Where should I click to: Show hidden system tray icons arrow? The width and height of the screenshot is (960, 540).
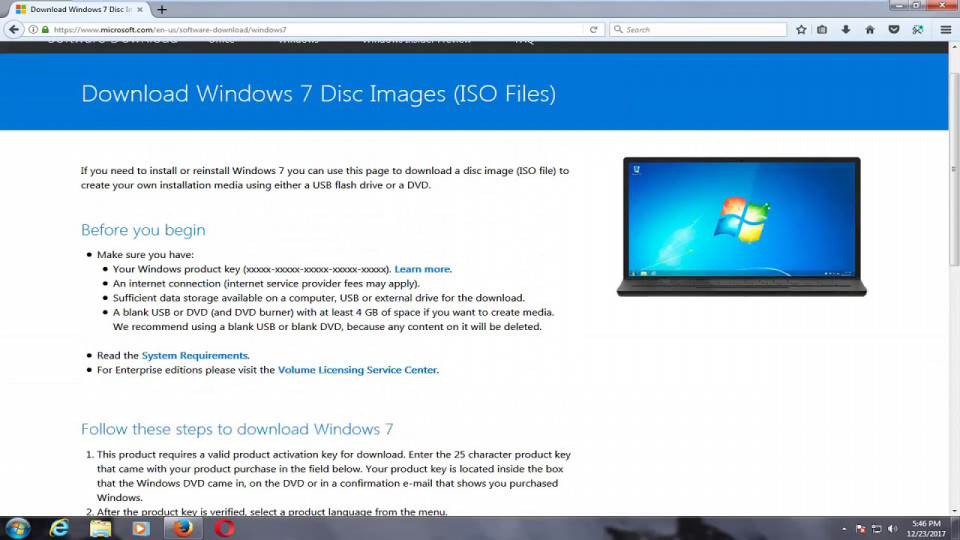(x=844, y=528)
